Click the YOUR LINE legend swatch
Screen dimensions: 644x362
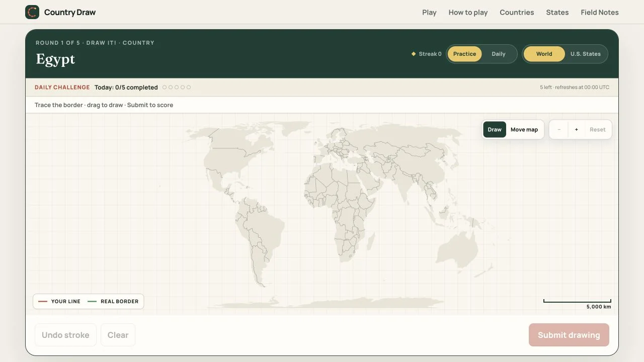point(43,302)
